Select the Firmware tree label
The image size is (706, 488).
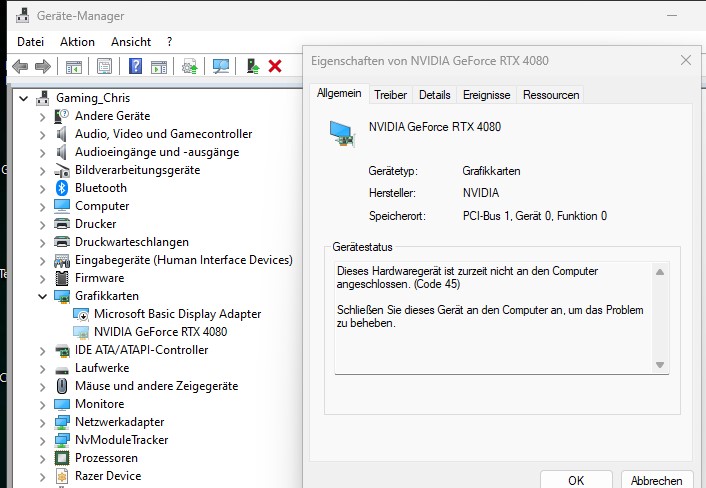point(100,278)
